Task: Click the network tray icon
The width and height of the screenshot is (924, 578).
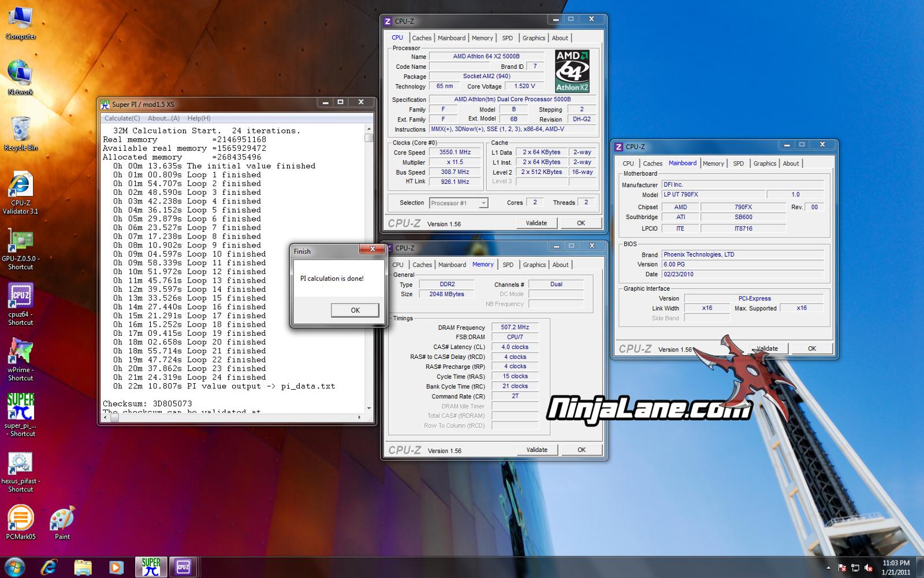Action: click(855, 568)
